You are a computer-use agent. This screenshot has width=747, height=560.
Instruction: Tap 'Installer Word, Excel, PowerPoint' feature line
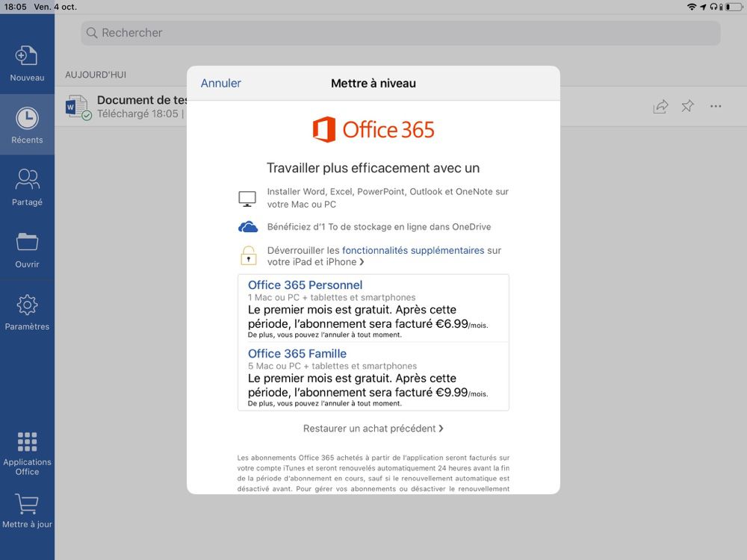pos(388,198)
